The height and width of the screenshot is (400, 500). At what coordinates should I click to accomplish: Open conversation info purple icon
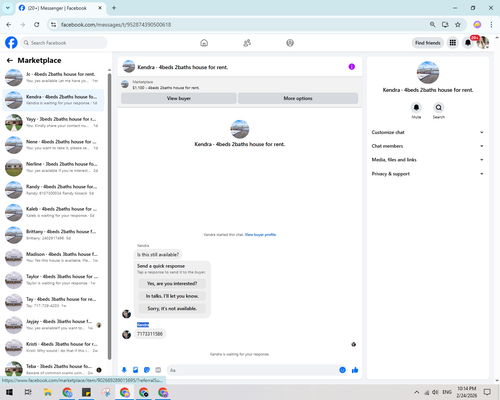click(x=352, y=67)
